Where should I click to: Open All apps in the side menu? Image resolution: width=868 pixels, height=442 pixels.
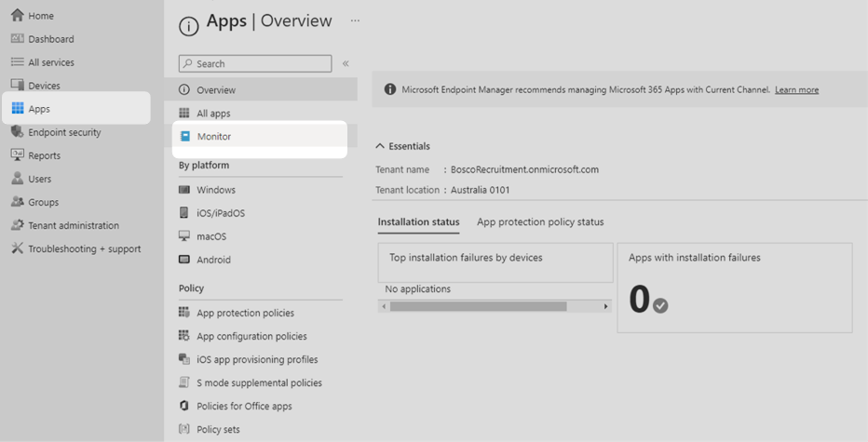pos(261,113)
